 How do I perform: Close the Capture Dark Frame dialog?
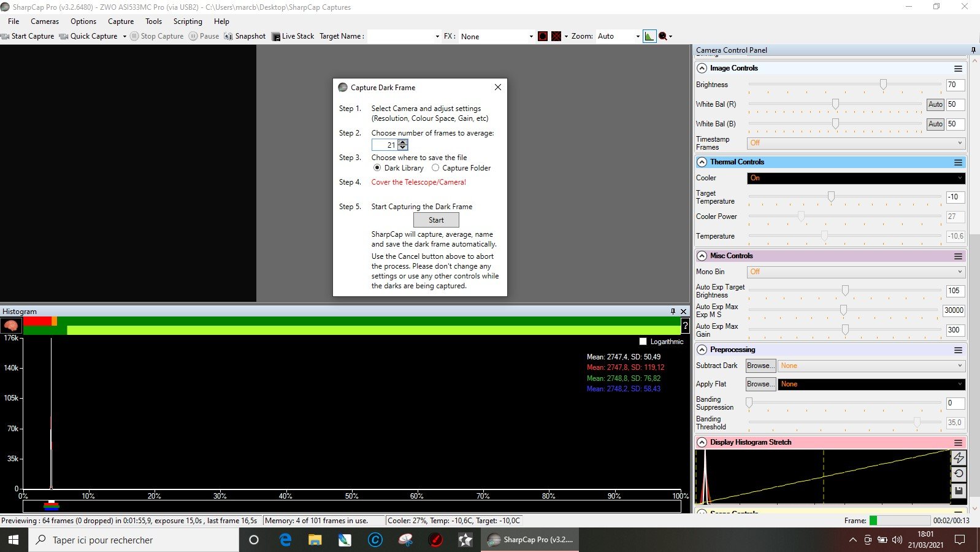click(x=498, y=87)
